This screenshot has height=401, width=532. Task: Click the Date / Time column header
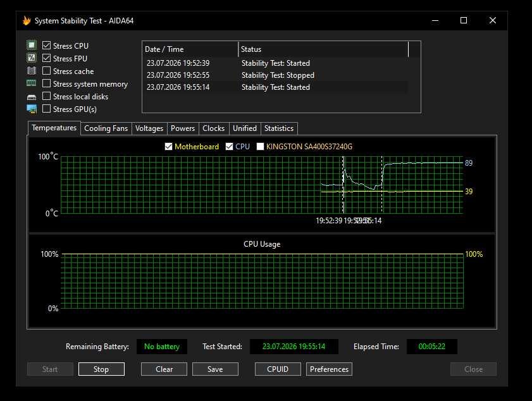pyautogui.click(x=190, y=49)
